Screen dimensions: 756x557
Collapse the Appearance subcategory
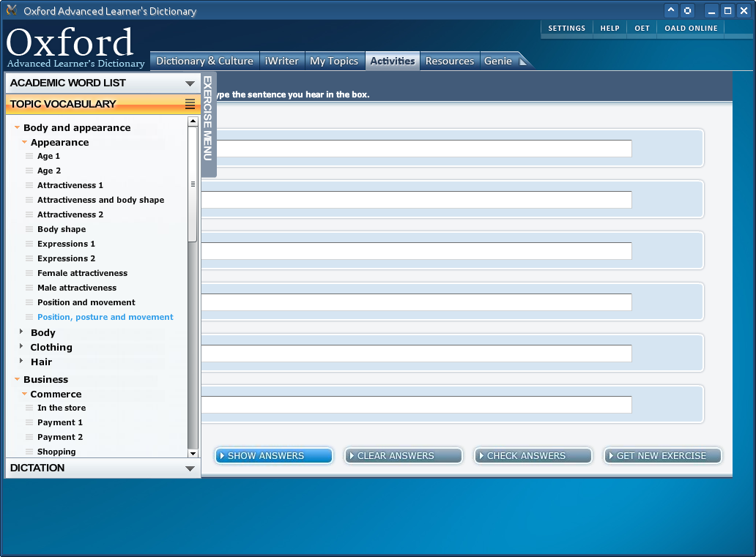[25, 142]
